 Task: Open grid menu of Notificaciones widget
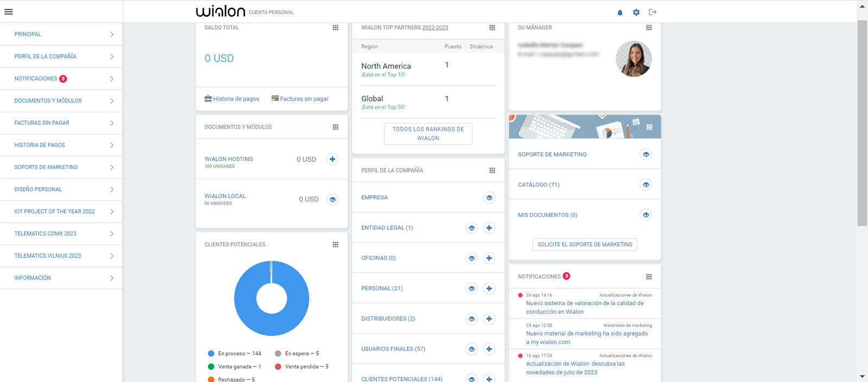tap(649, 277)
